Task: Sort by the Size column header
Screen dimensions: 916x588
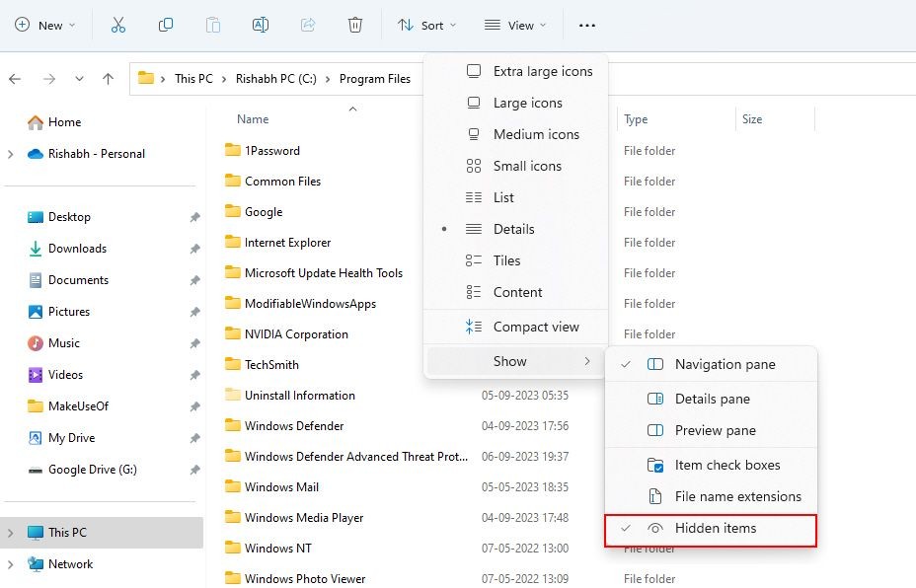Action: tap(752, 119)
